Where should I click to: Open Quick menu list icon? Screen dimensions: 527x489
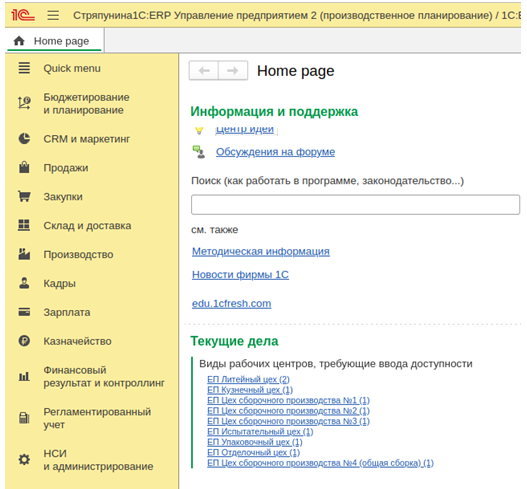click(24, 68)
